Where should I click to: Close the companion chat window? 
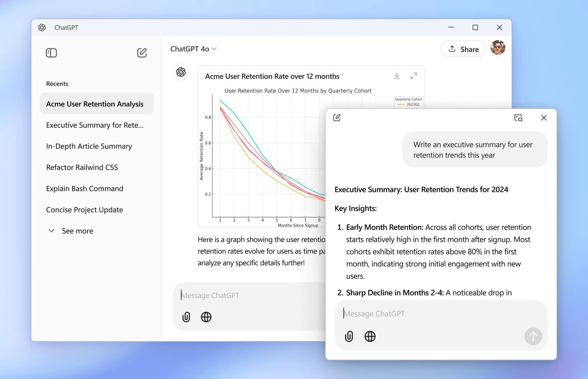(x=544, y=118)
